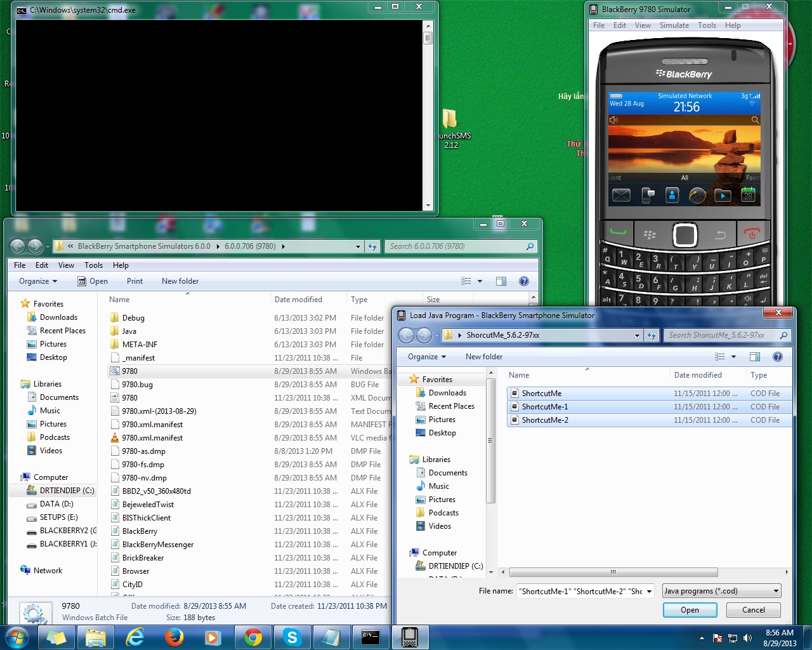The image size is (812, 650).
Task: Open the Messages icon on BlackBerry screen
Action: (x=621, y=196)
